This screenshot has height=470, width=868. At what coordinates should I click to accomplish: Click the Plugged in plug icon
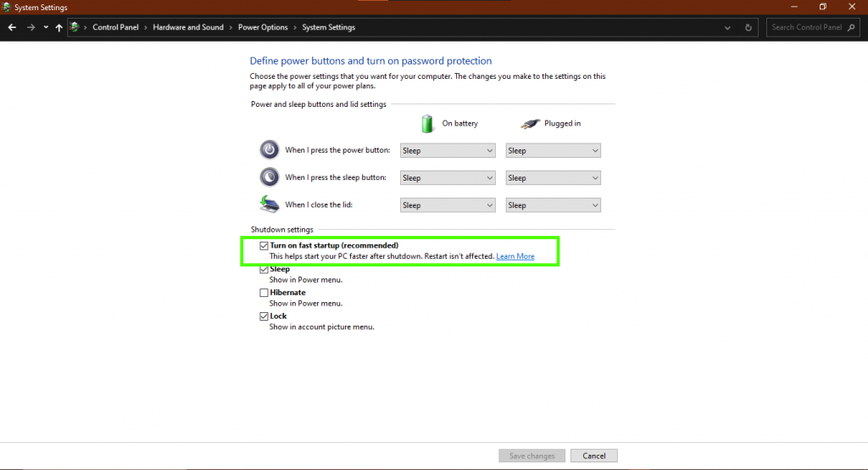pyautogui.click(x=530, y=124)
